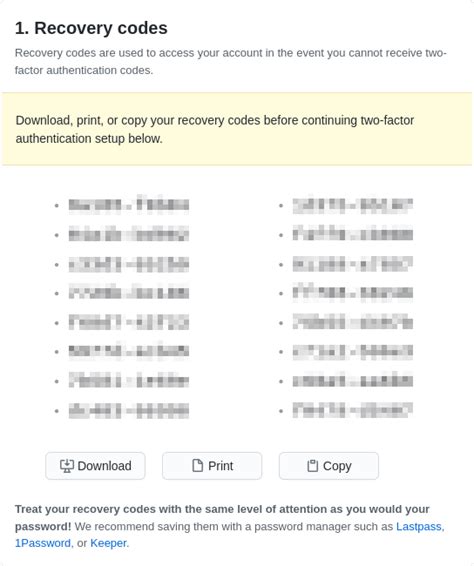
Task: Click the clipboard icon on Copy button
Action: [312, 466]
